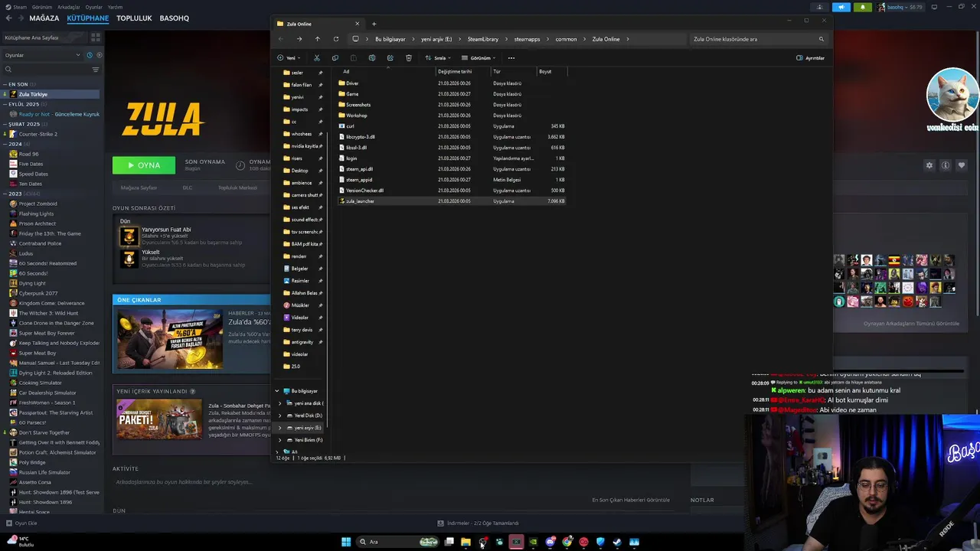Select Counter-Strike 2 in Steam library

click(38, 134)
